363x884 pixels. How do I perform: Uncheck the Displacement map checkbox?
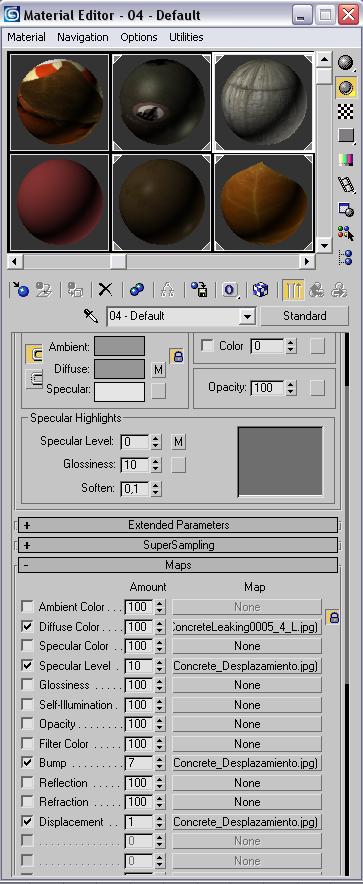tap(27, 822)
